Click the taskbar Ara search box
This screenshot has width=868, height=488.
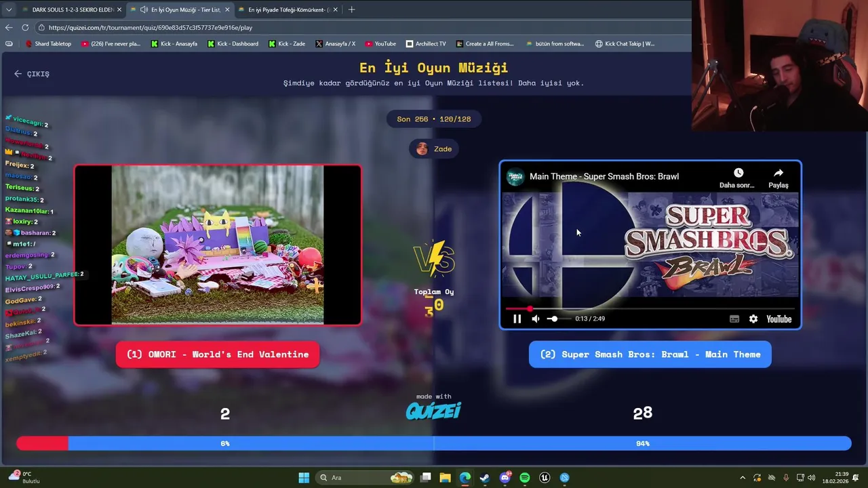tap(366, 477)
